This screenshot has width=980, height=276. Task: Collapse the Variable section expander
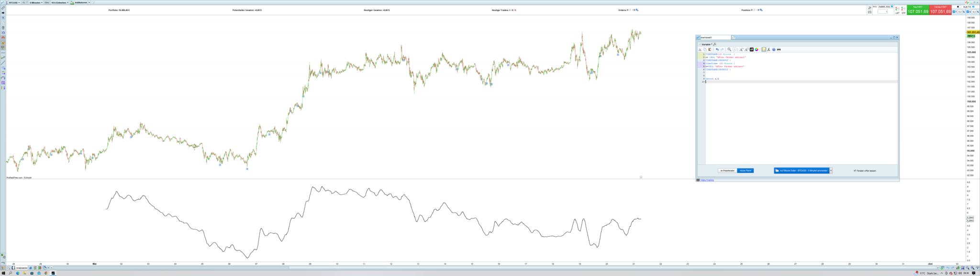point(700,44)
